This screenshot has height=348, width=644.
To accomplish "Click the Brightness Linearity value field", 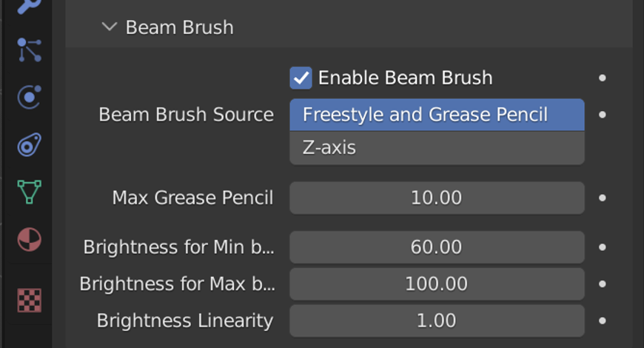I will pos(437,321).
